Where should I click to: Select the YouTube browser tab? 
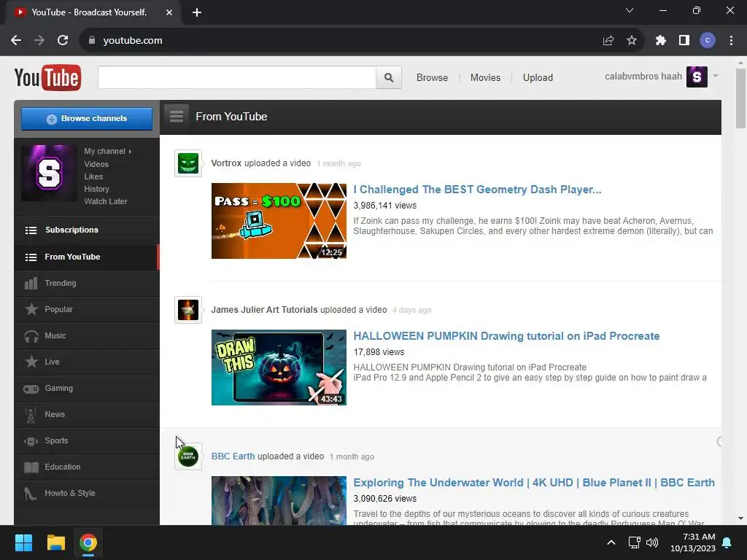pos(93,12)
